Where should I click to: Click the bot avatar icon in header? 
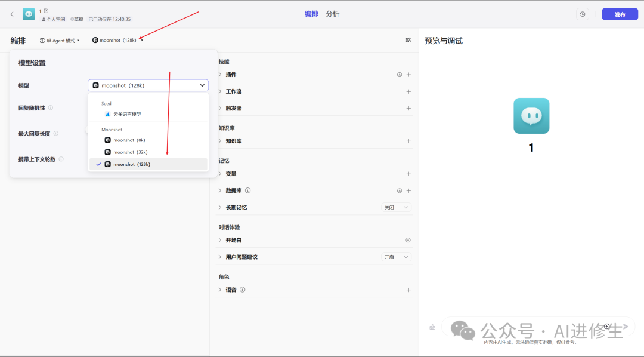[x=29, y=14]
